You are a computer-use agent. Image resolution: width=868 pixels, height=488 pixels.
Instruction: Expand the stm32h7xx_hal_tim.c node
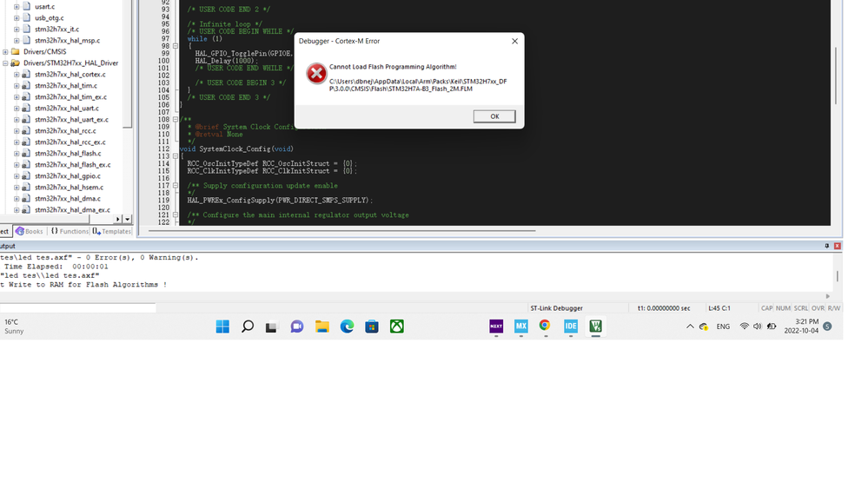(17, 86)
